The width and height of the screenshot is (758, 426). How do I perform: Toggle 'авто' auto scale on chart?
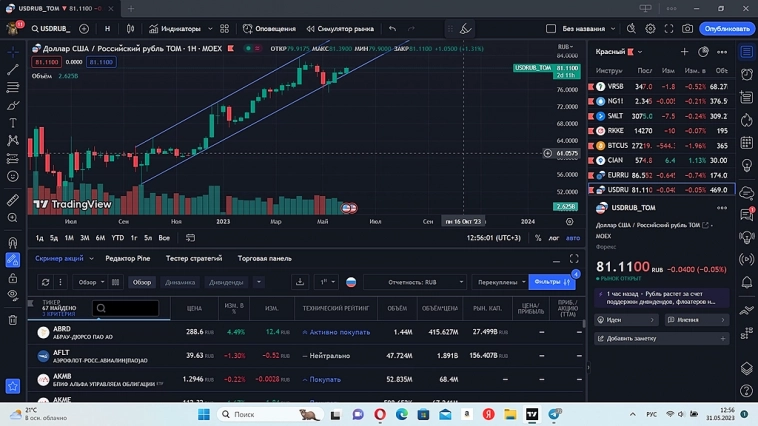click(x=573, y=238)
